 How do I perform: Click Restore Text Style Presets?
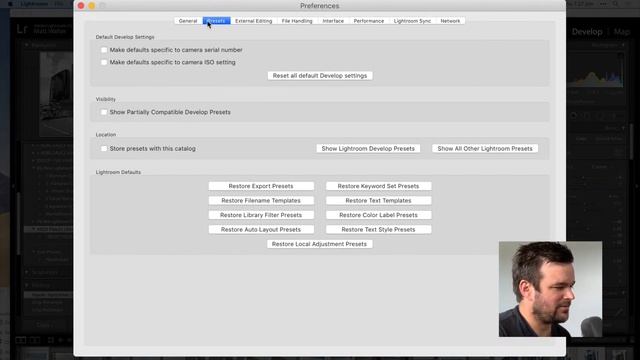[x=378, y=230]
